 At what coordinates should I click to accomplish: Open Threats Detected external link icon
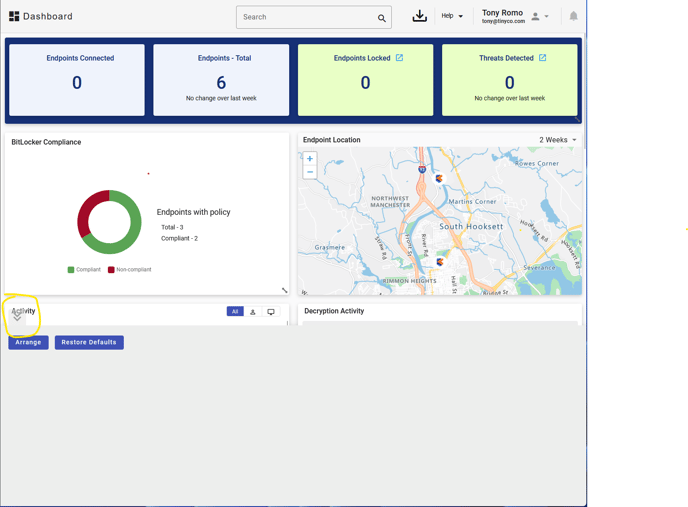pos(543,58)
